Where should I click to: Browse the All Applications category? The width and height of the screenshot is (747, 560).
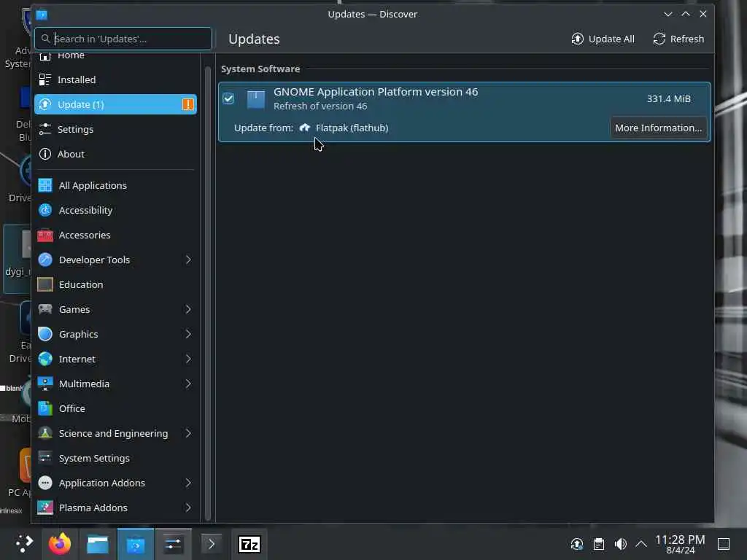tap(115, 185)
